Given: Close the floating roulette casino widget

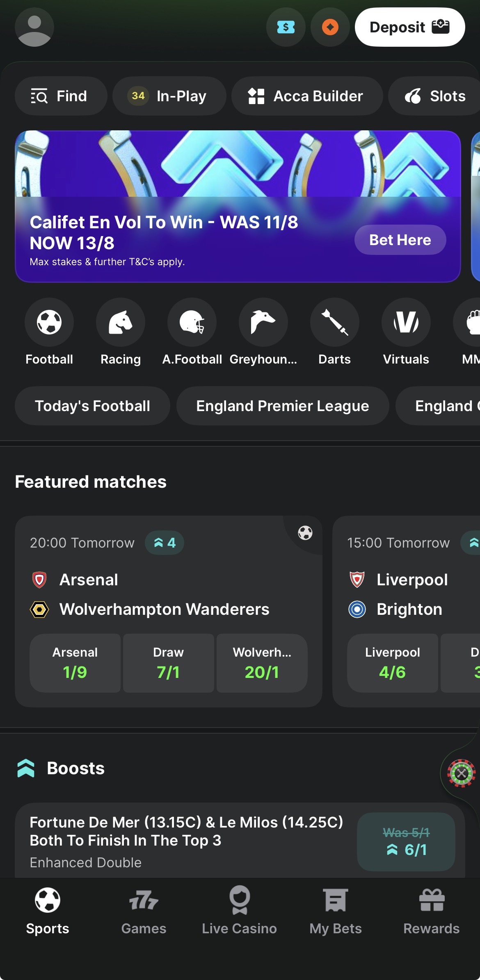Looking at the screenshot, I should point(461,773).
